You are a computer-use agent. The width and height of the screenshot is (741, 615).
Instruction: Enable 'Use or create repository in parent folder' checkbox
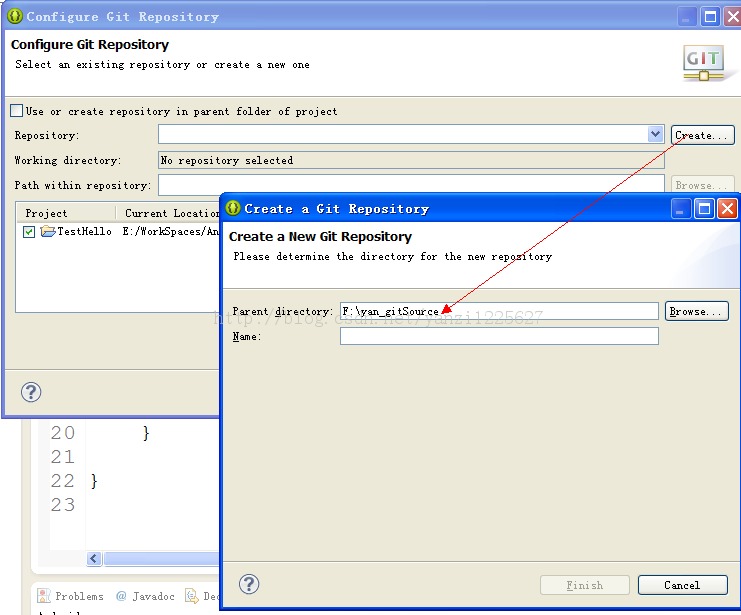point(17,111)
